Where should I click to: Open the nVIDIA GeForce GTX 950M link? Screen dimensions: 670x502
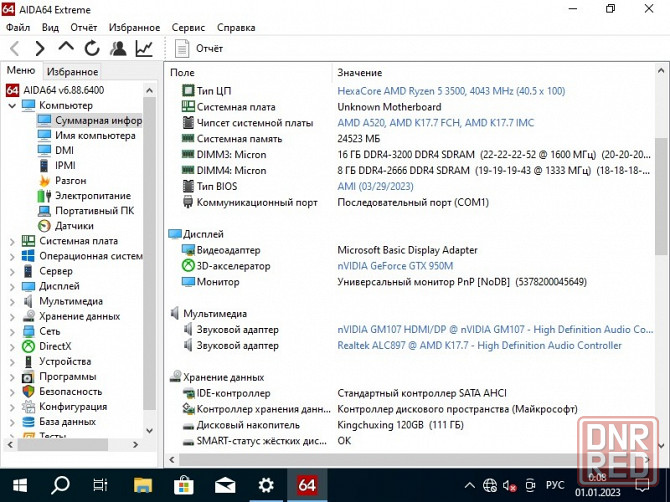click(395, 266)
